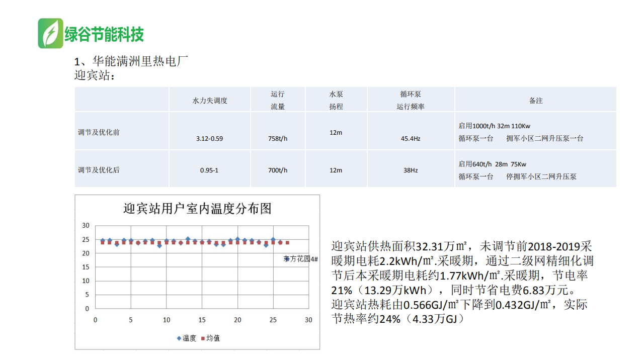Select the 调节及优化后 row label

(99, 170)
